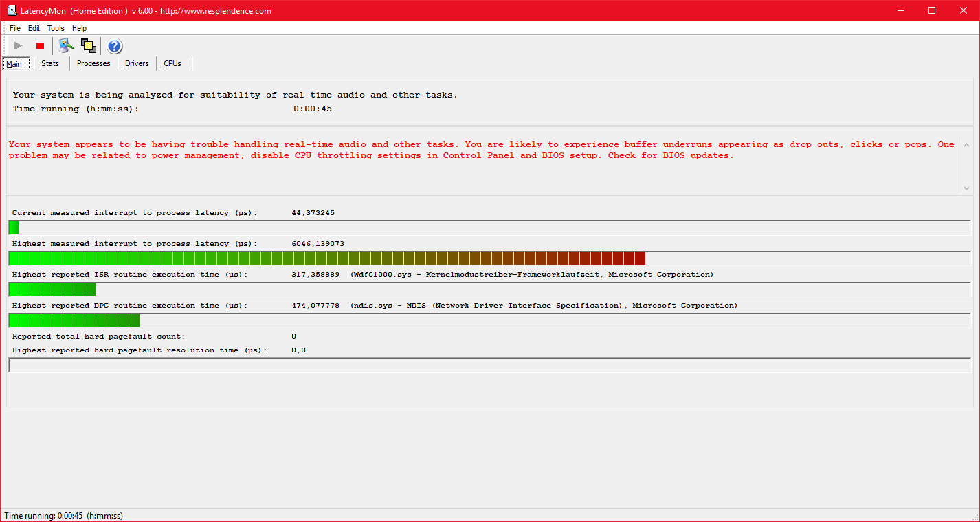Image resolution: width=980 pixels, height=522 pixels.
Task: Click the "Highest reported ISR routine" label
Action: point(130,275)
